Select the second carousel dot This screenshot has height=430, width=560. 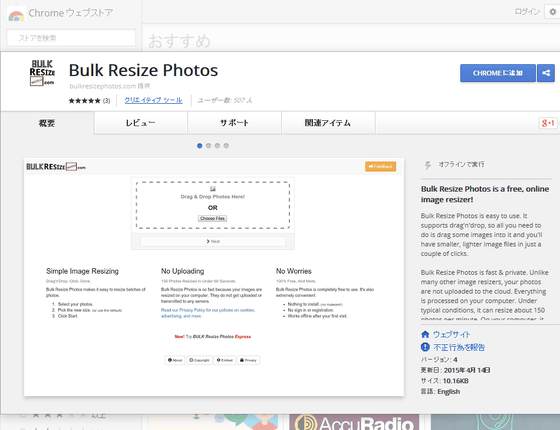tap(209, 146)
